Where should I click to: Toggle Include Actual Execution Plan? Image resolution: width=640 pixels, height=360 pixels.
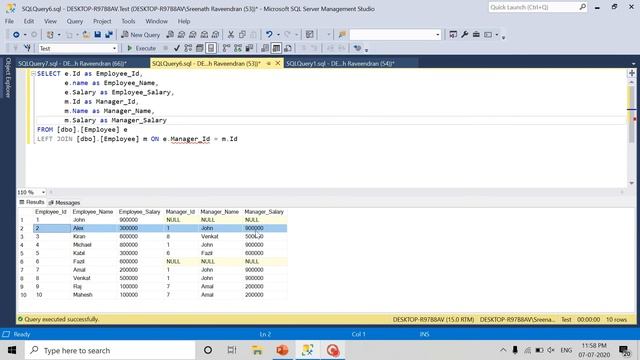tap(227, 48)
